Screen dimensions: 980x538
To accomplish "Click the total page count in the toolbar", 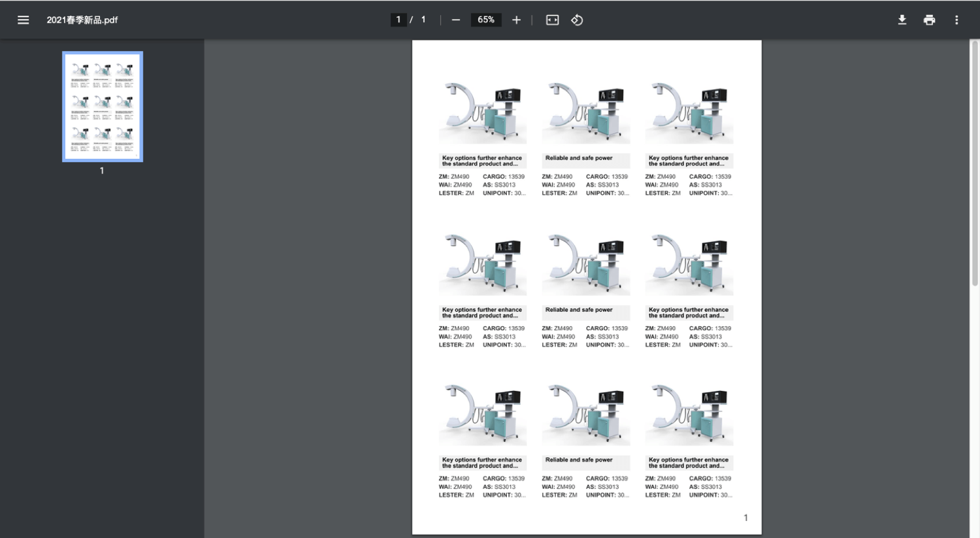I will pos(423,20).
